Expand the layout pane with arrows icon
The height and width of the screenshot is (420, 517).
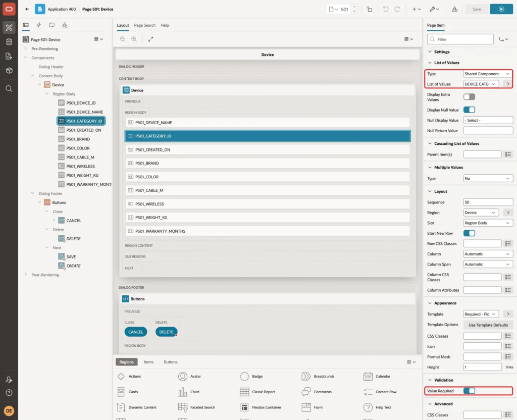click(x=150, y=39)
